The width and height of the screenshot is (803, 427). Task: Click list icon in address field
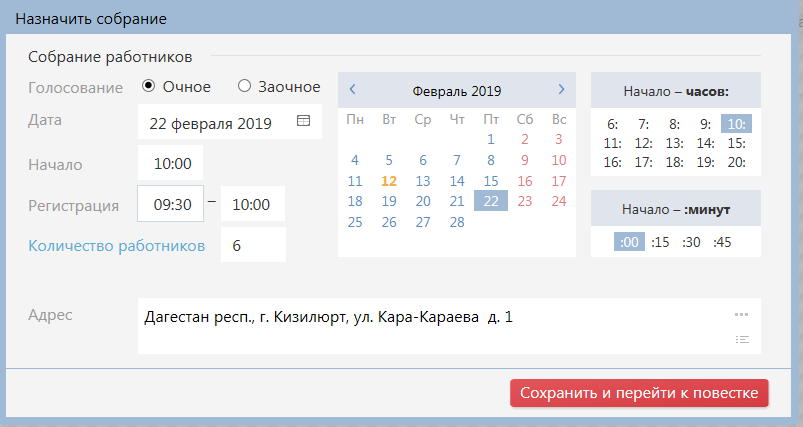tap(741, 339)
